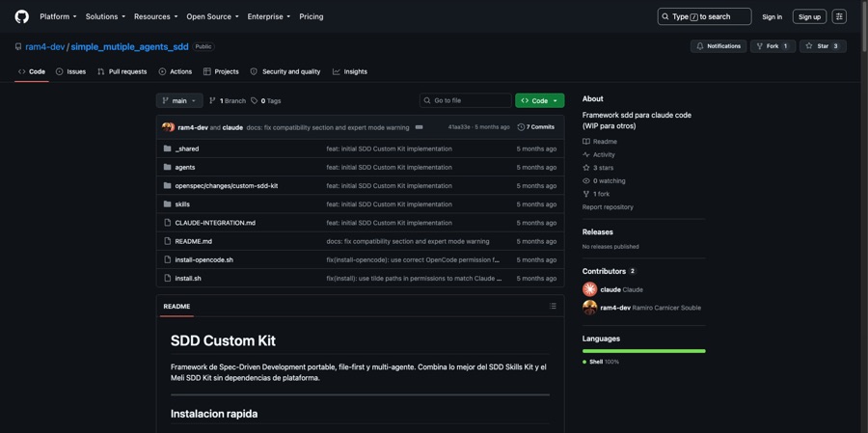Open the Readme link in About
Viewport: 868px width, 433px height.
click(600, 142)
